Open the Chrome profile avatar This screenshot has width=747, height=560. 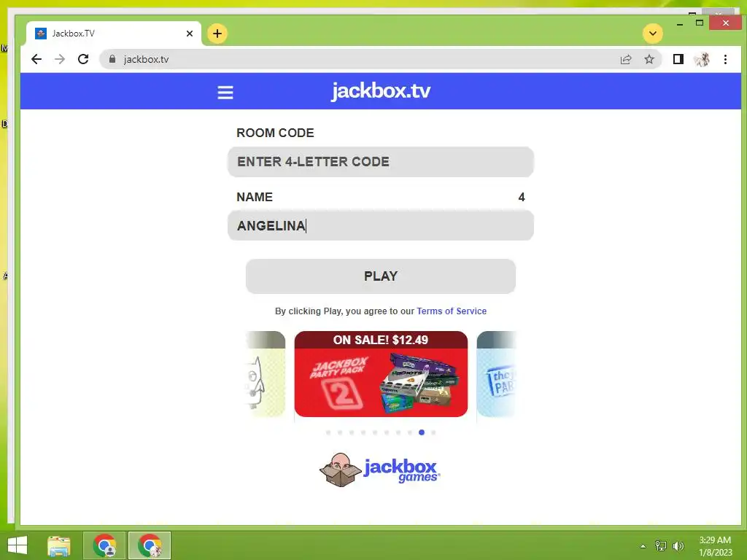point(702,59)
